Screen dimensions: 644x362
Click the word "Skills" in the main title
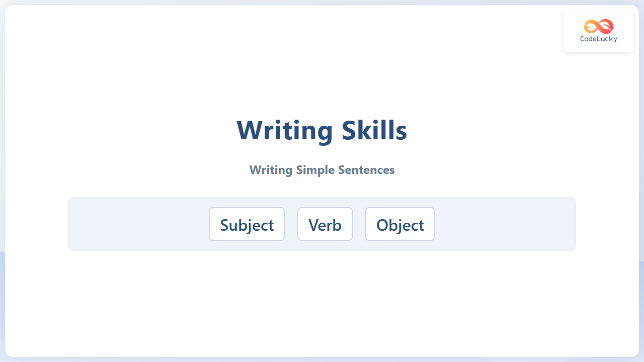point(374,130)
